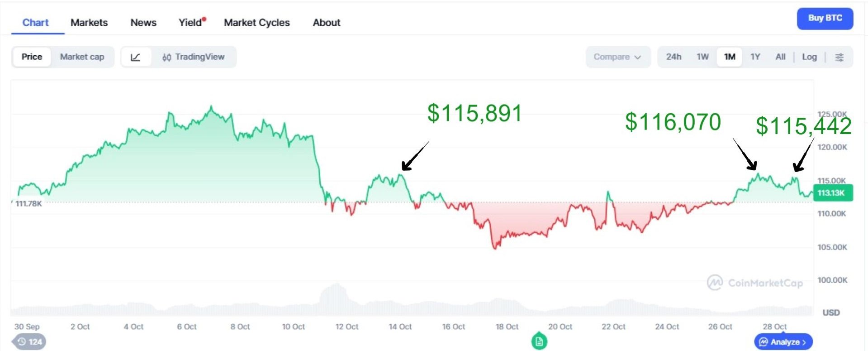Image resolution: width=868 pixels, height=351 pixels.
Task: Set time range to 1Y
Action: (755, 57)
